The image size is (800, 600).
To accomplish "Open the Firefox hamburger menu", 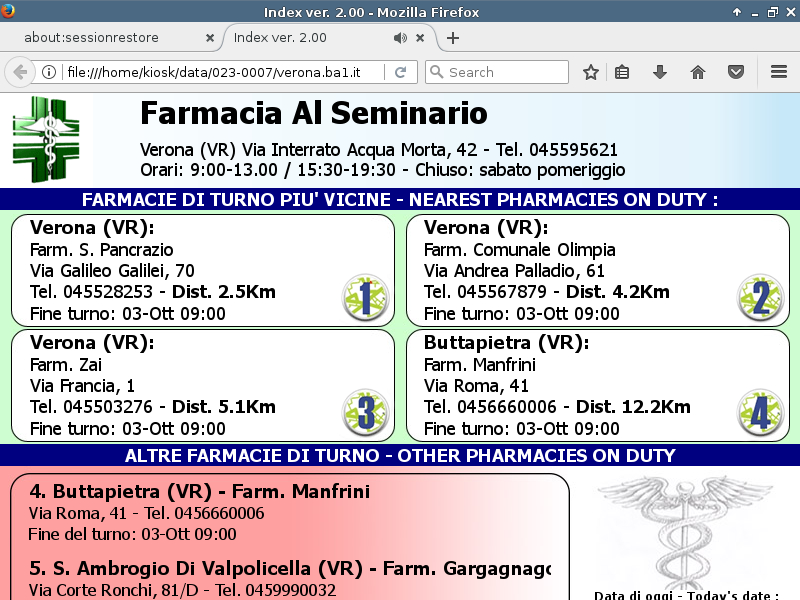I will (x=779, y=72).
